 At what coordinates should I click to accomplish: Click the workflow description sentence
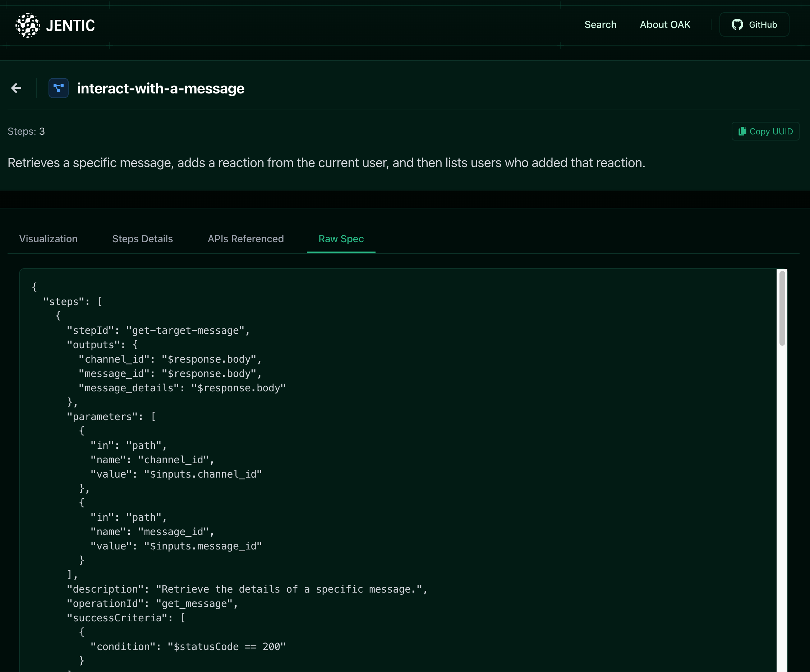point(326,163)
